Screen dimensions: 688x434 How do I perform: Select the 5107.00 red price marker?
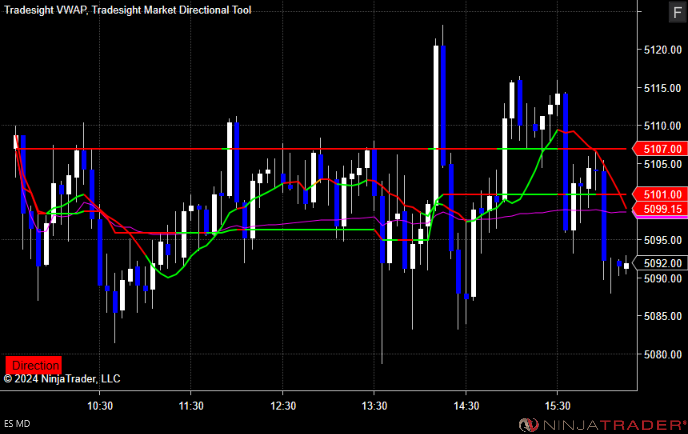(659, 149)
